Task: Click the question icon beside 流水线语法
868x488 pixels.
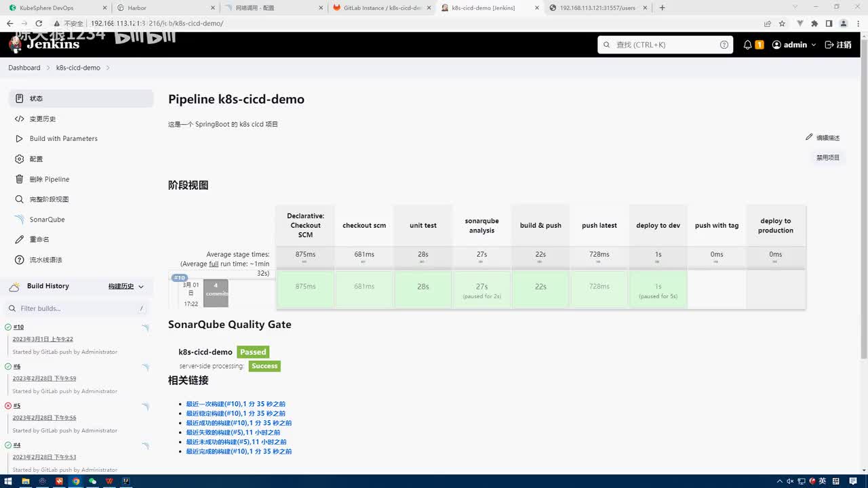Action: click(x=19, y=260)
